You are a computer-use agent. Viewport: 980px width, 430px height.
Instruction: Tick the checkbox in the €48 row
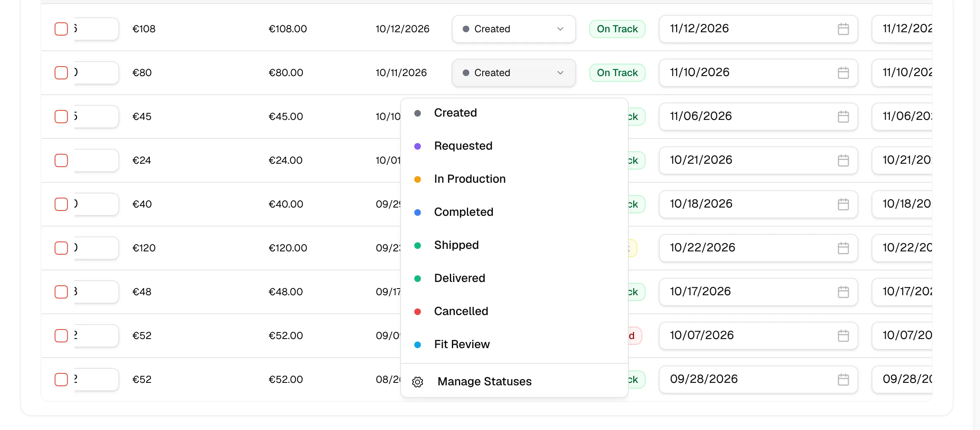61,292
